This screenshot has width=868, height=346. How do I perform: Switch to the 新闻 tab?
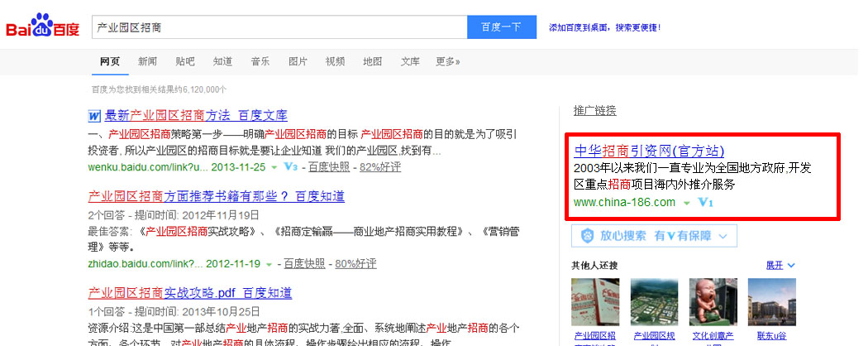(x=147, y=61)
